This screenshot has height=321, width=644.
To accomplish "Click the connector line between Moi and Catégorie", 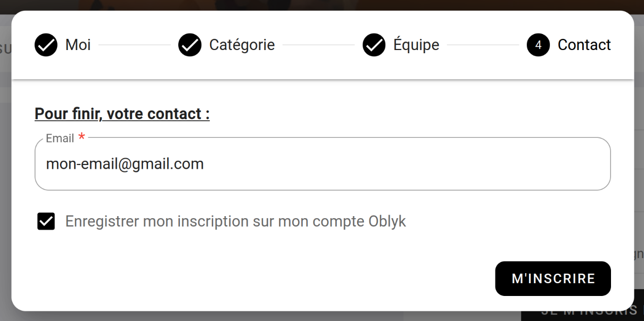I will pyautogui.click(x=134, y=45).
